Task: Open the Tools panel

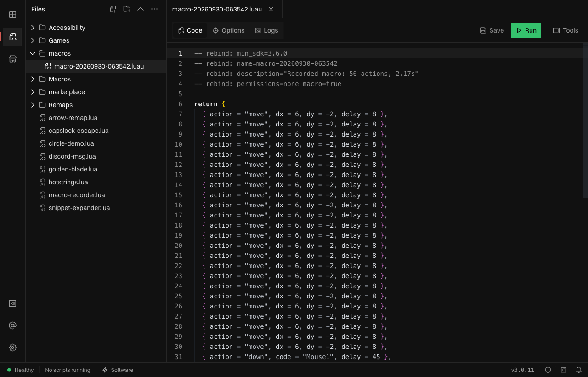Action: tap(565, 30)
